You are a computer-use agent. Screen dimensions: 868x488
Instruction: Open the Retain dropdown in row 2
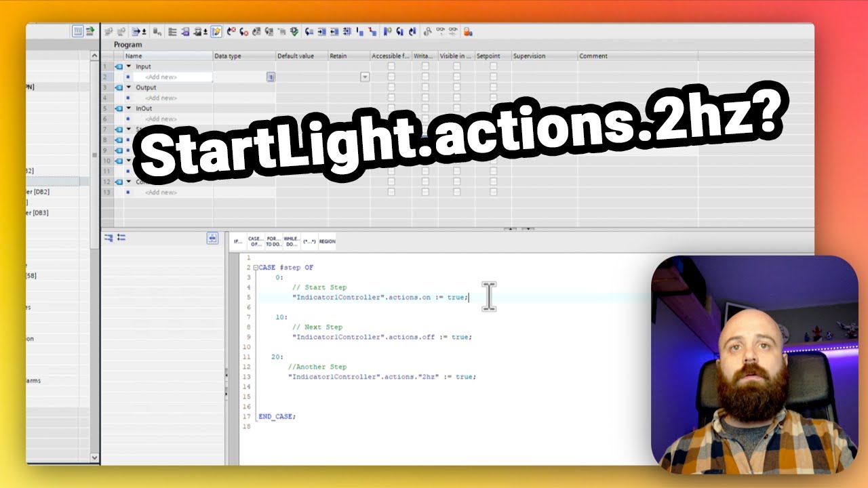365,77
